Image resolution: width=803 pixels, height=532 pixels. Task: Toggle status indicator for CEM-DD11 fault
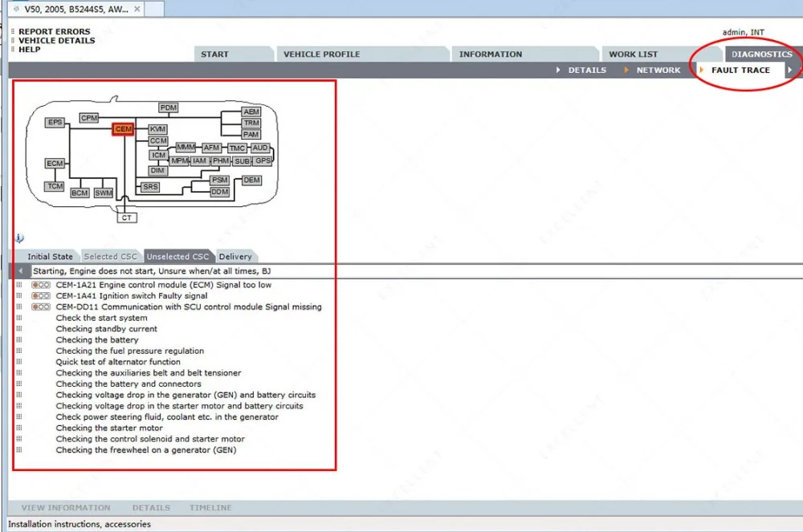(x=41, y=307)
